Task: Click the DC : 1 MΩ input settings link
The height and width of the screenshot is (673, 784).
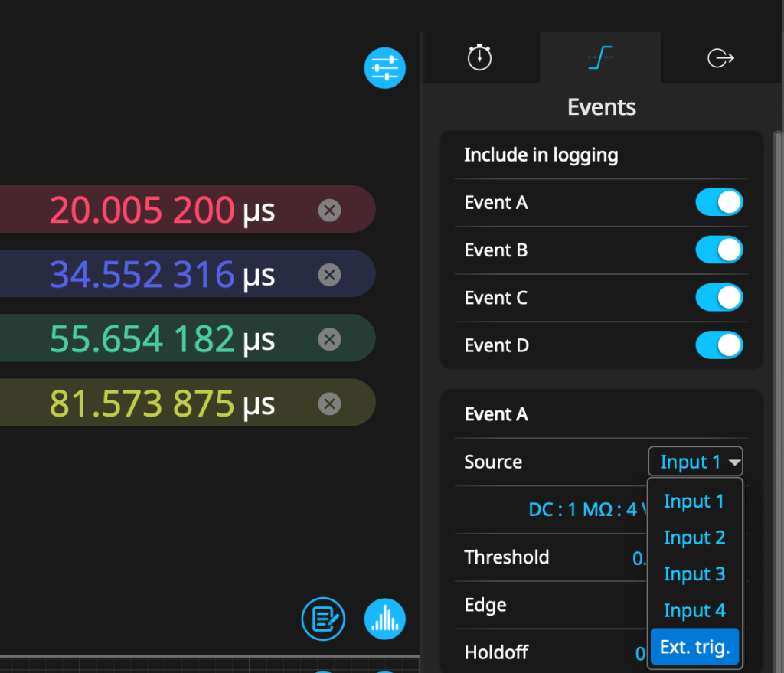Action: click(586, 509)
